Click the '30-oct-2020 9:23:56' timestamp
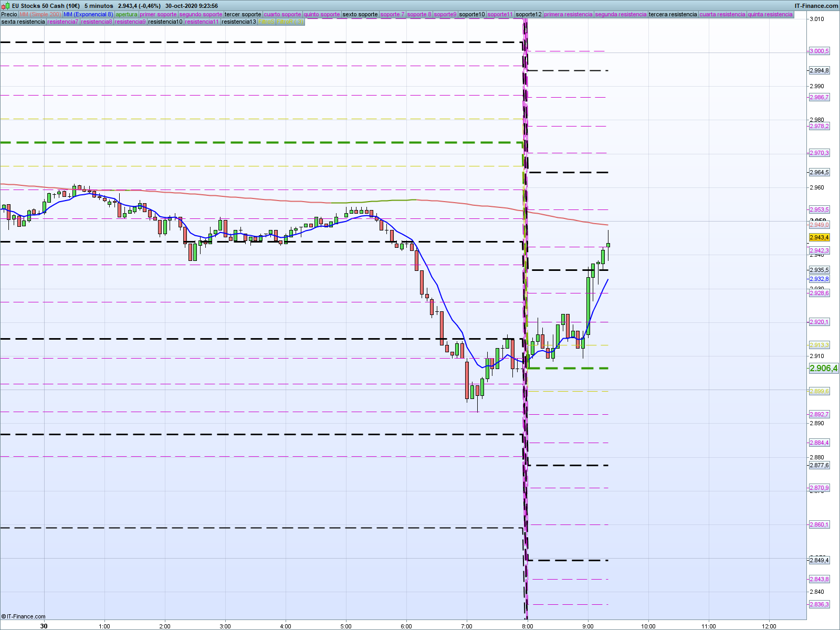This screenshot has width=840, height=630. tap(192, 6)
